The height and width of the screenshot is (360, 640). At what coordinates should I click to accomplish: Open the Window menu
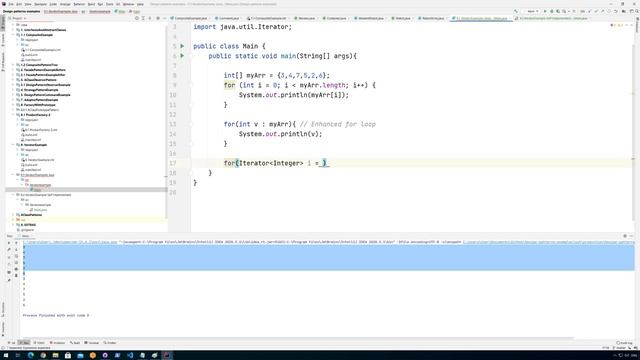tap(128, 4)
